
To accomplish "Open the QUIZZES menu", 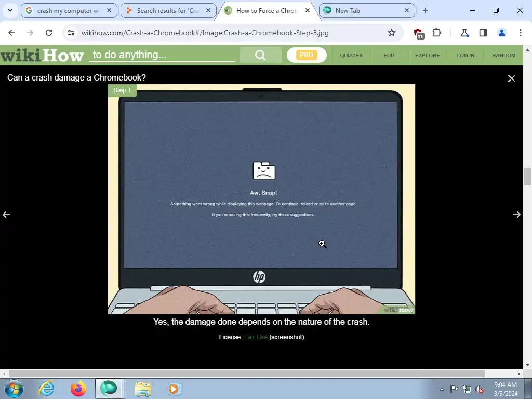I will point(351,55).
